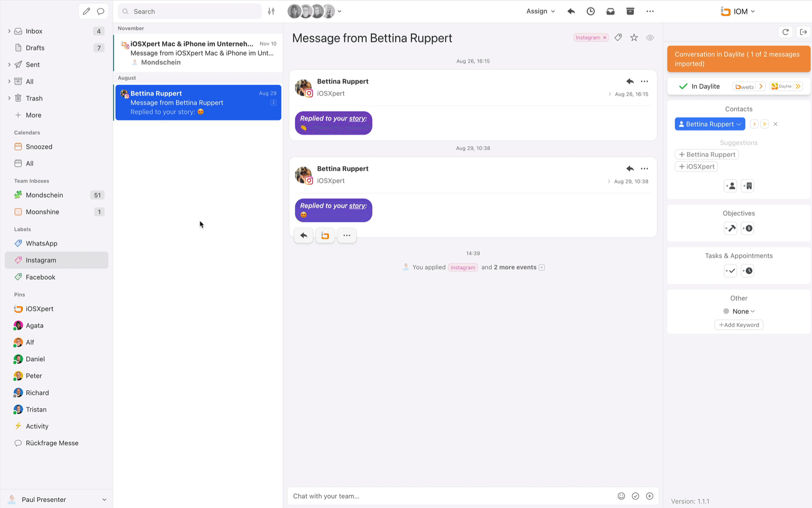Image resolution: width=812 pixels, height=508 pixels.
Task: Open the Assign dropdown
Action: [540, 11]
